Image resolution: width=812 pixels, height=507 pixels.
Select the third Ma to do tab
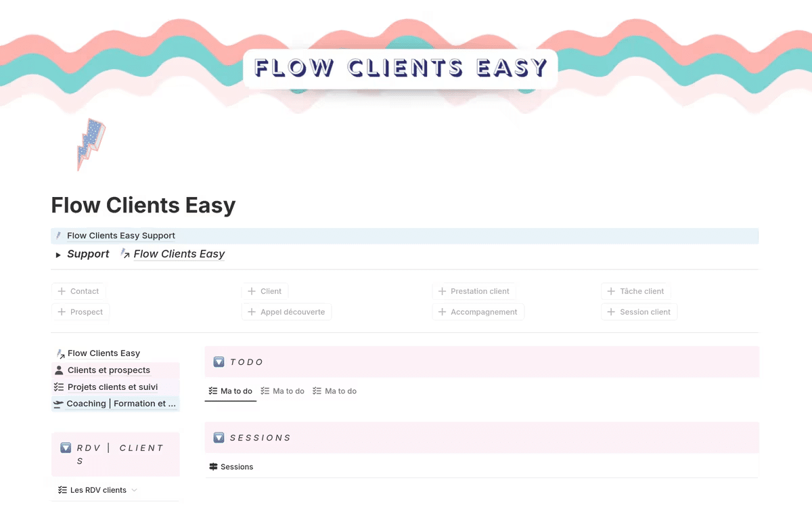click(335, 391)
